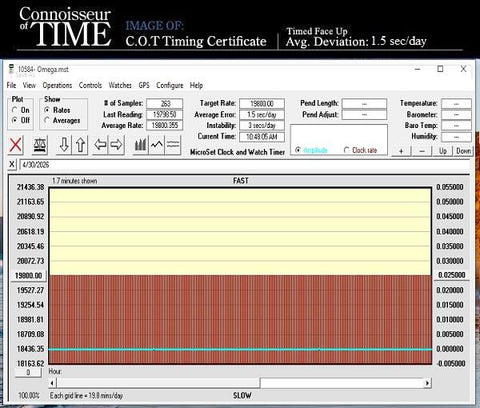The height and width of the screenshot is (408, 480).
Task: Click the Barometer field
Action: [456, 115]
